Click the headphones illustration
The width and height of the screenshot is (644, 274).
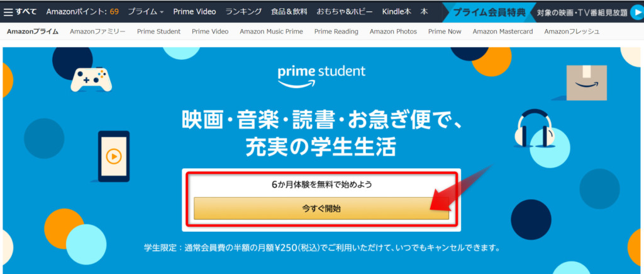tap(533, 128)
